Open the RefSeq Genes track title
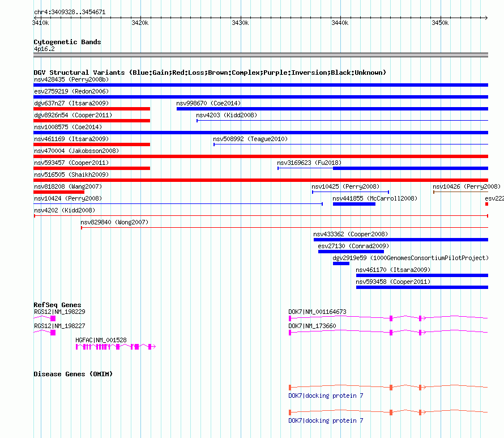The image size is (504, 438). 57,304
